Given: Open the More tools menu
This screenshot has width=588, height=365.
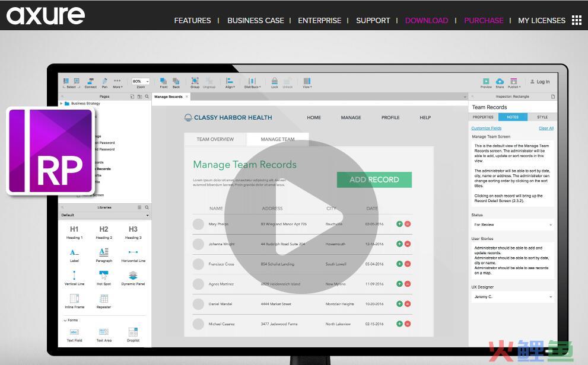Looking at the screenshot, I should tap(117, 83).
